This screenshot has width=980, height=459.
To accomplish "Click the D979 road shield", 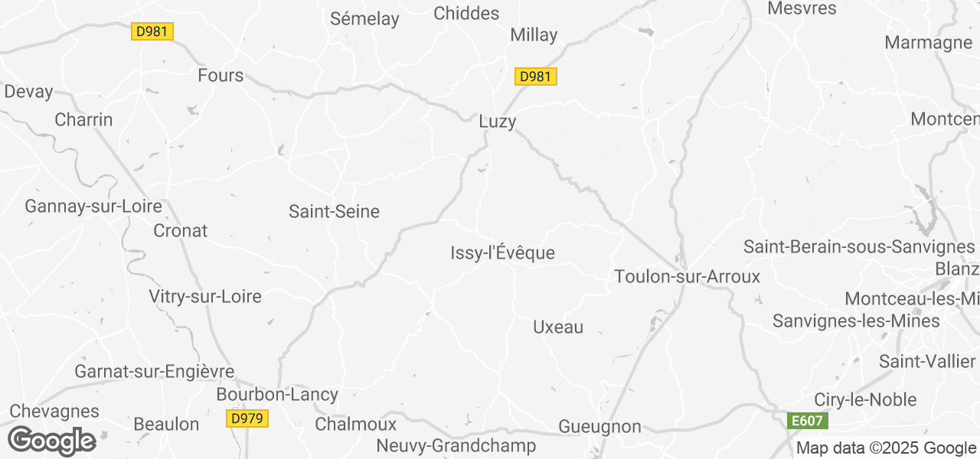I will point(247,418).
